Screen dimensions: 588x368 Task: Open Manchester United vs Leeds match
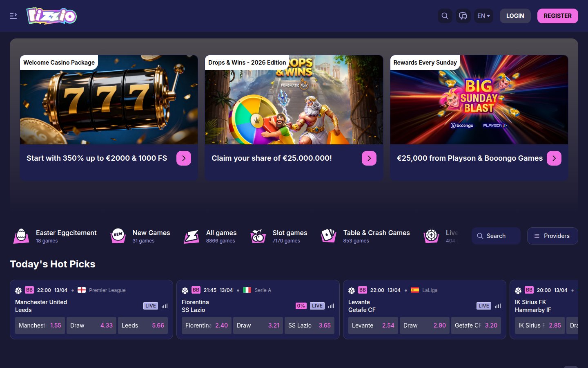pyautogui.click(x=41, y=306)
